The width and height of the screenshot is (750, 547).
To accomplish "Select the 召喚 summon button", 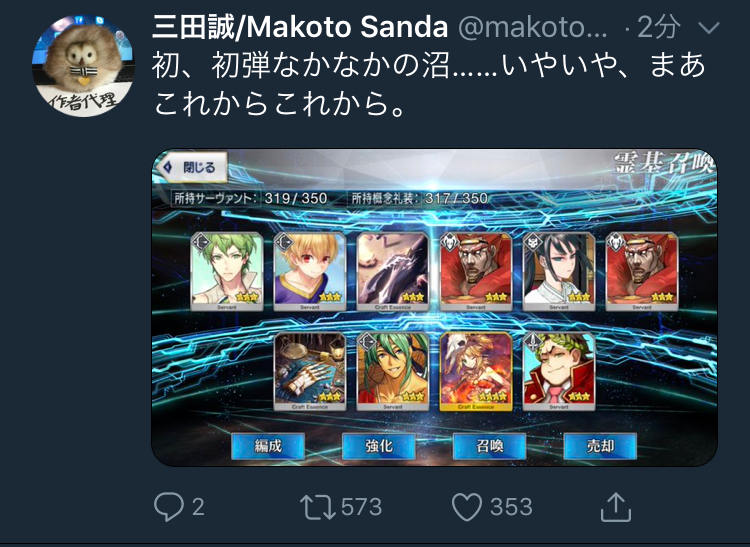I will (489, 446).
